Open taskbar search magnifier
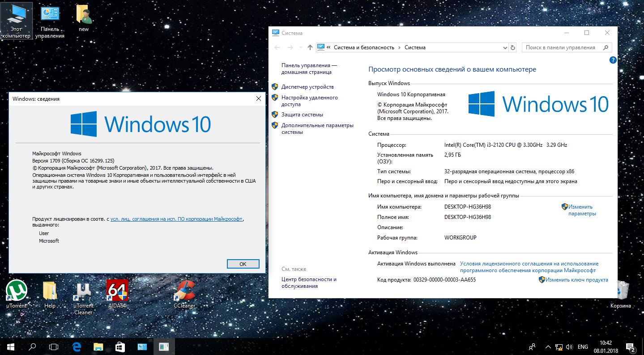 (32, 346)
